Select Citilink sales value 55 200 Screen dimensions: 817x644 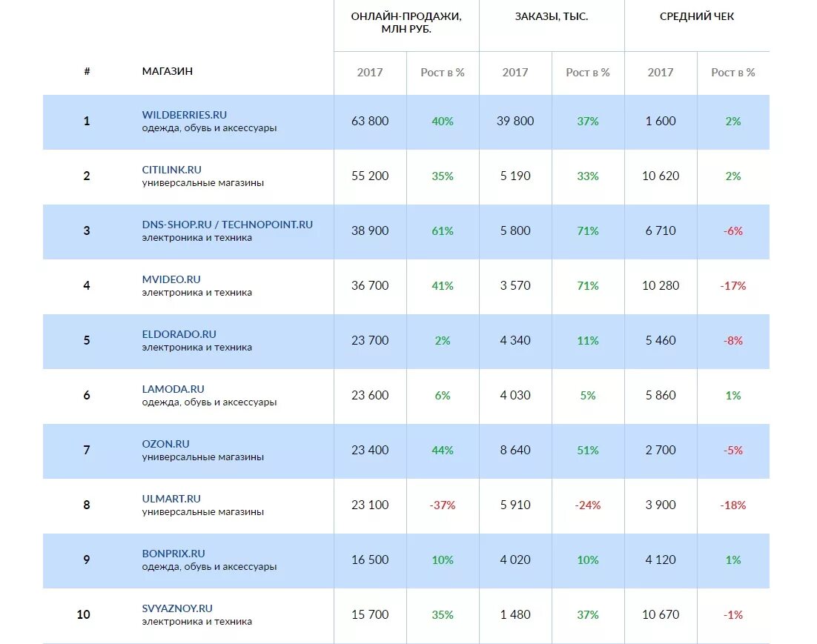[370, 176]
